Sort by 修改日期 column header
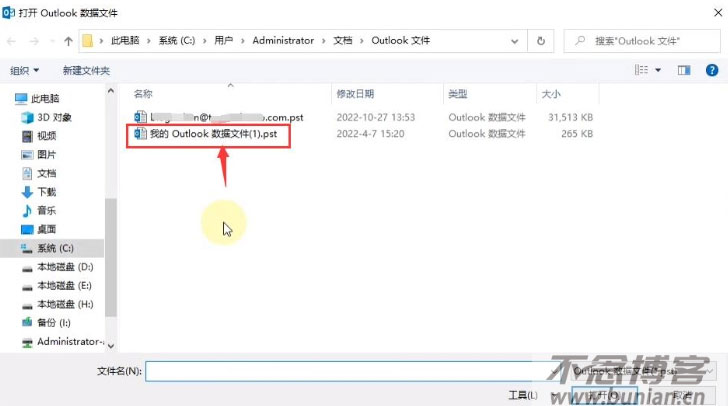 (355, 94)
